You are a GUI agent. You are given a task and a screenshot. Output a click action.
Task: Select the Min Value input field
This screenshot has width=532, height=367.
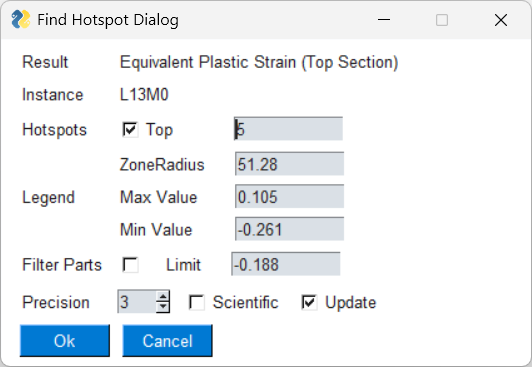289,229
